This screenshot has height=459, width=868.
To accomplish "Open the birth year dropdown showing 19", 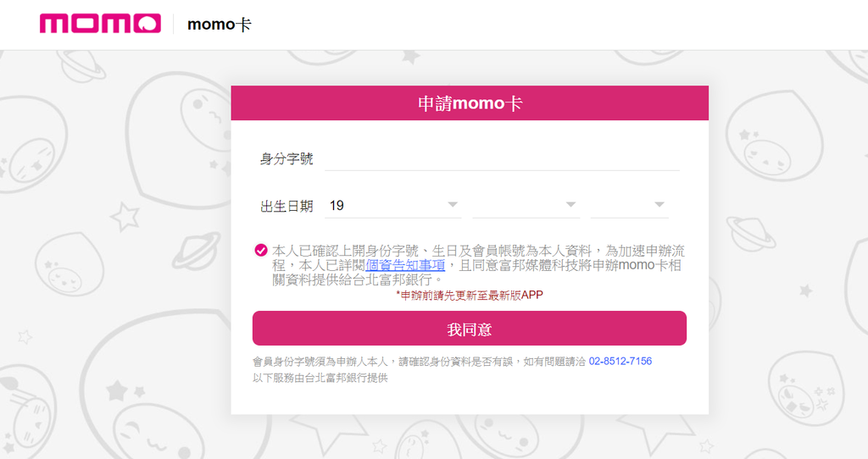I will (392, 206).
